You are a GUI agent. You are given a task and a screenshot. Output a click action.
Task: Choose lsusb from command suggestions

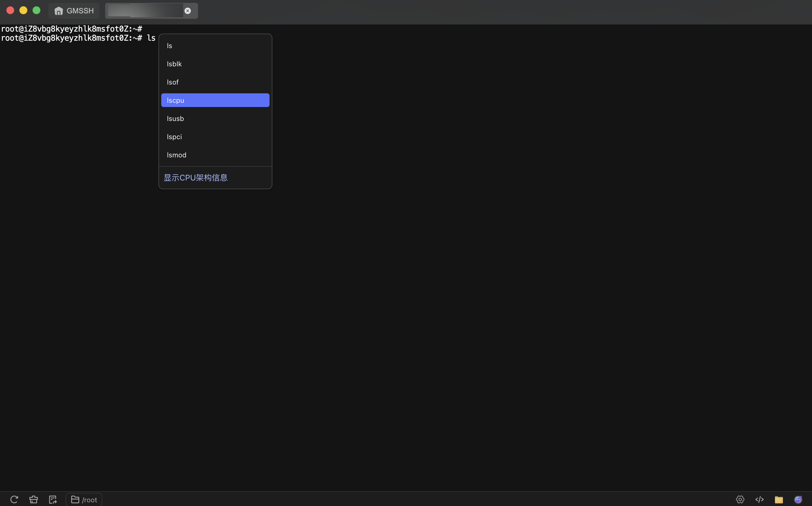(x=215, y=118)
